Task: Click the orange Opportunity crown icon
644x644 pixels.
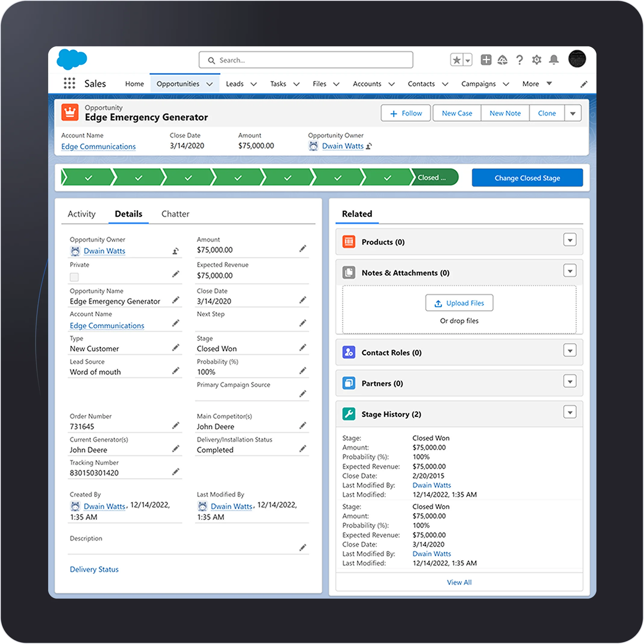Action: (x=70, y=112)
